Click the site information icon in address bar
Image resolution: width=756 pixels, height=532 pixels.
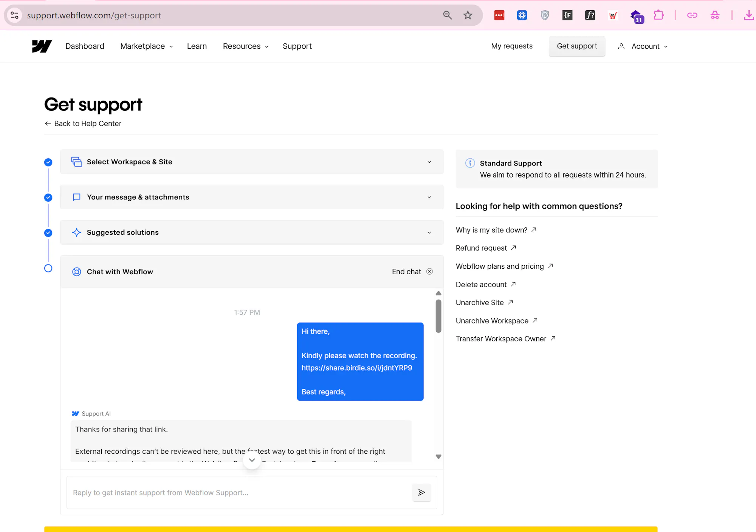coord(15,15)
